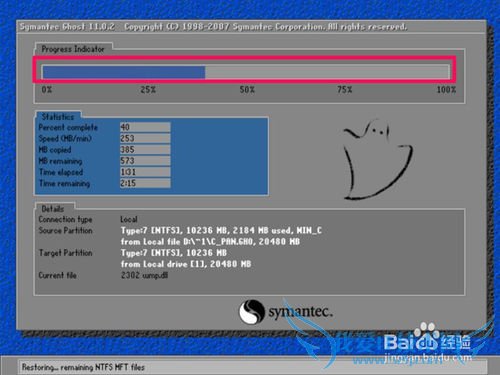Click the Time remaining label
500x375 pixels.
coord(64,183)
